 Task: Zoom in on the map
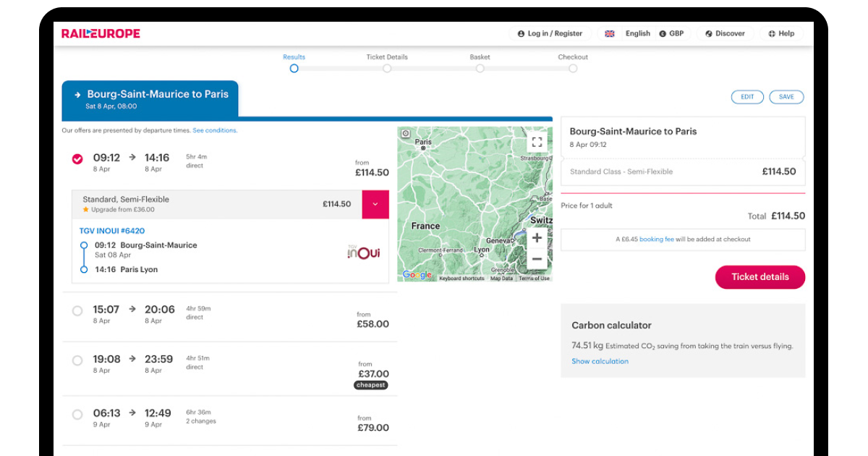pyautogui.click(x=537, y=237)
